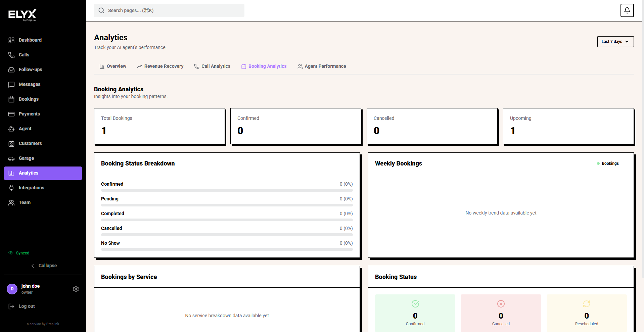
Task: Click the Log out link
Action: (27, 306)
